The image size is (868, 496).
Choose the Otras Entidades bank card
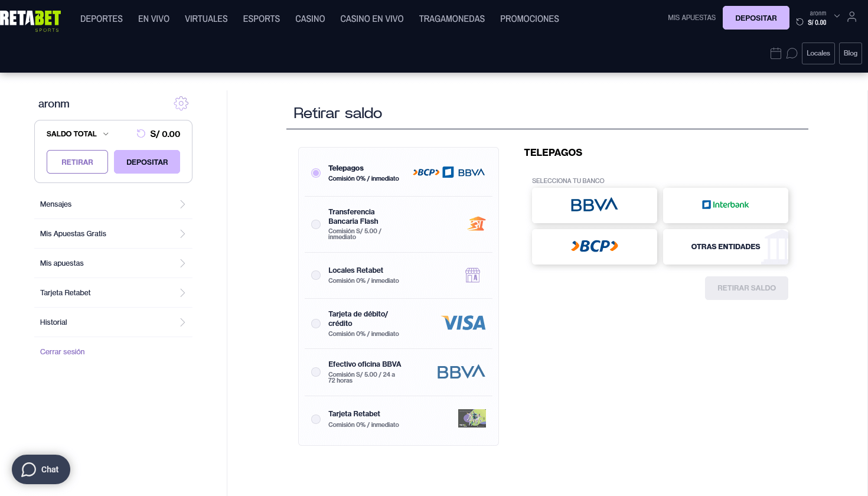point(726,247)
